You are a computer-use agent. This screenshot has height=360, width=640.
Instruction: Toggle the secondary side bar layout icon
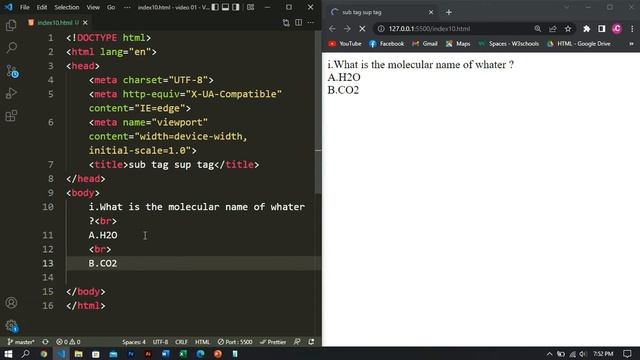236,7
